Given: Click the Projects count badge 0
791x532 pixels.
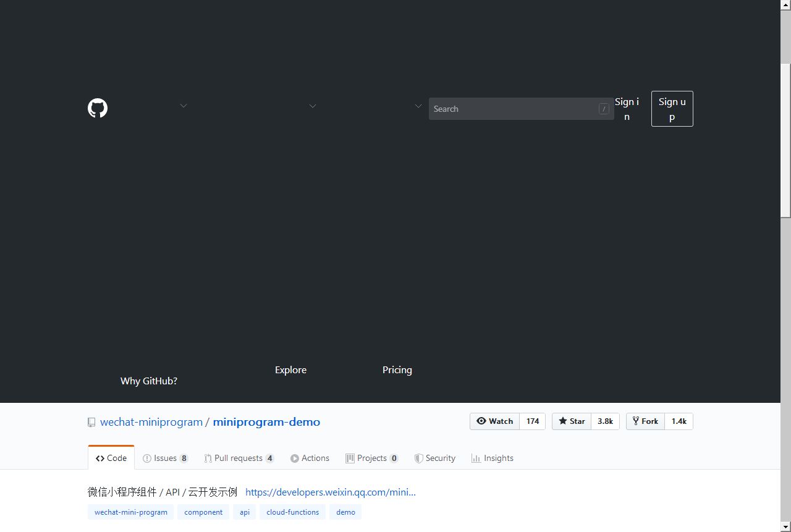Looking at the screenshot, I should (x=394, y=458).
